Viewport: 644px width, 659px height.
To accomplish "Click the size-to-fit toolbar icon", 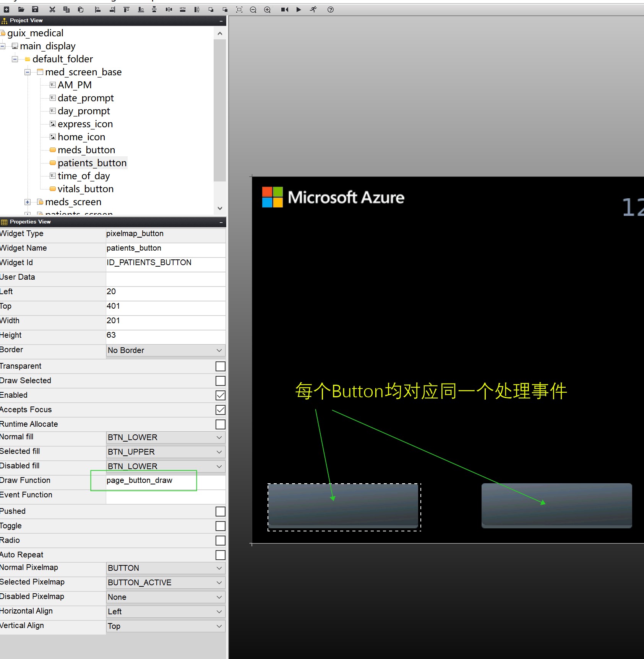I will (239, 10).
